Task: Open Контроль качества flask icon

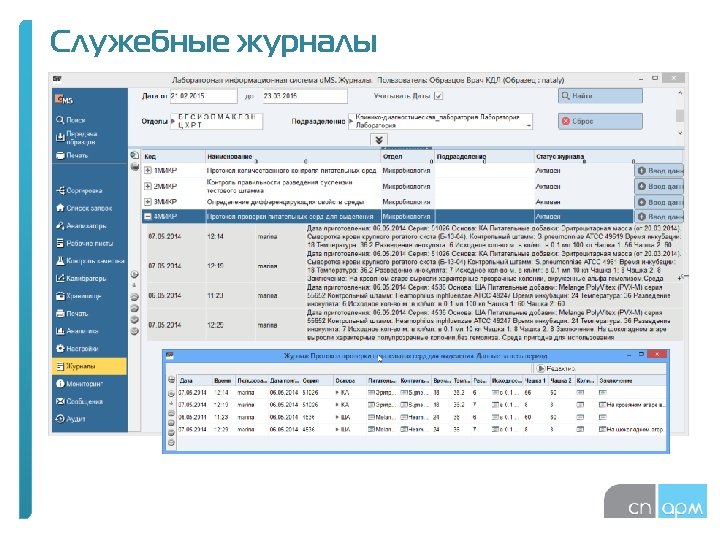Action: 60,260
